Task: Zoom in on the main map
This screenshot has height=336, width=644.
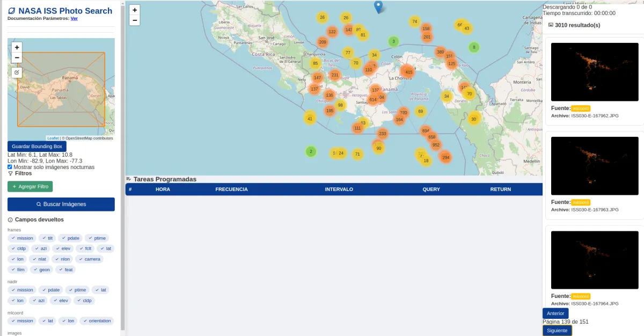Action: [135, 10]
